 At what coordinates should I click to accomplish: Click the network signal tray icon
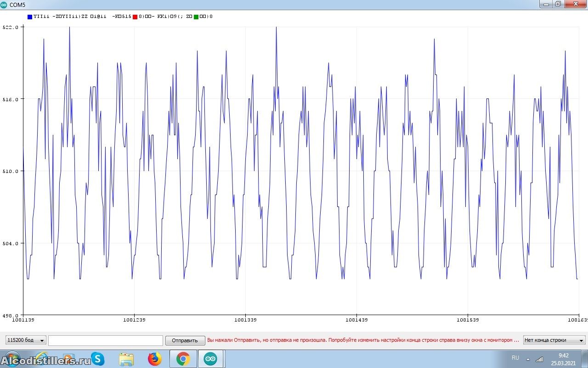point(539,359)
